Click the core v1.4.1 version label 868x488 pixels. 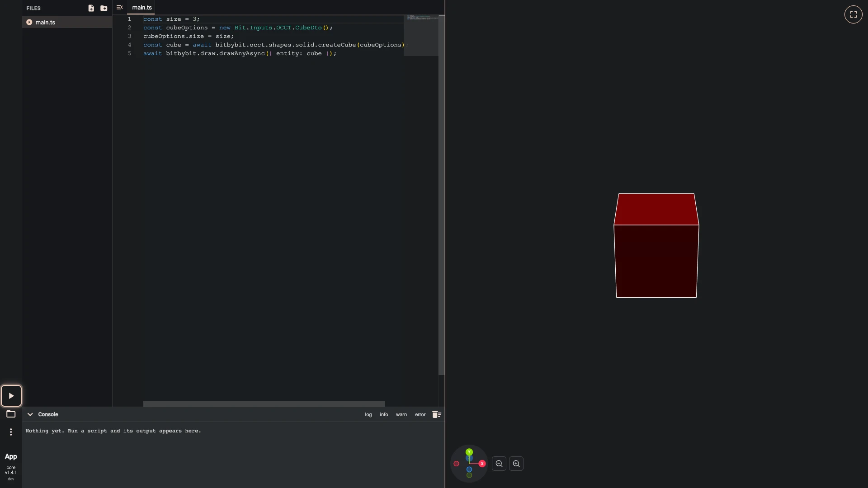click(x=11, y=470)
